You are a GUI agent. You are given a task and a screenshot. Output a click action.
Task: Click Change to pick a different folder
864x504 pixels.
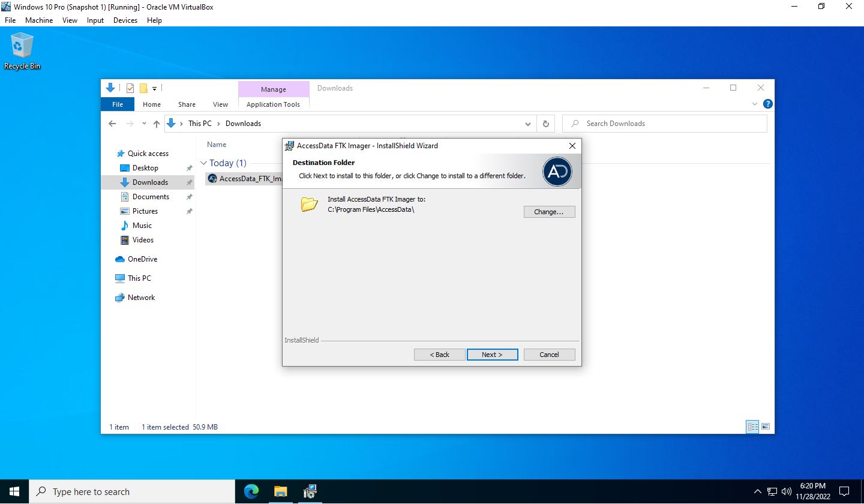549,212
